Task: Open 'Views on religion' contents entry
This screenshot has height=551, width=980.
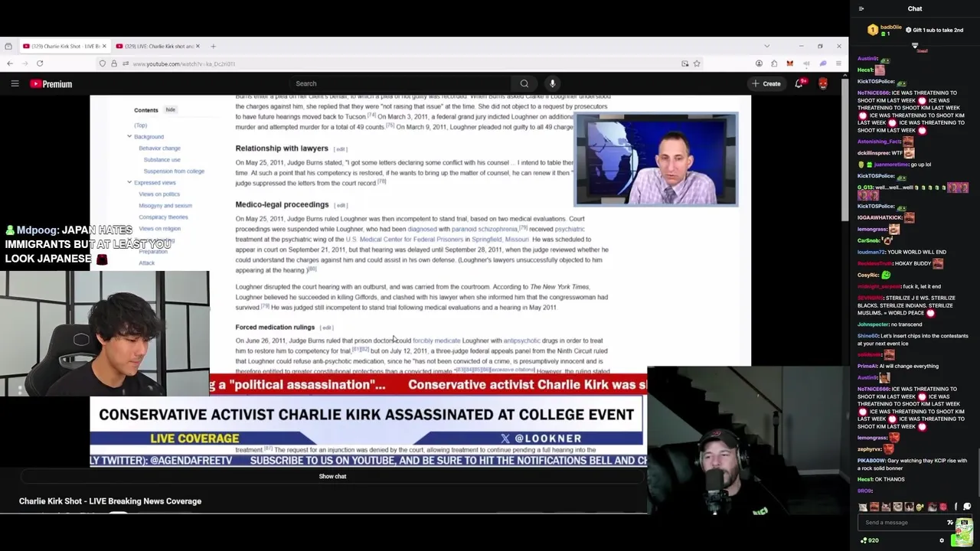Action: click(x=159, y=229)
